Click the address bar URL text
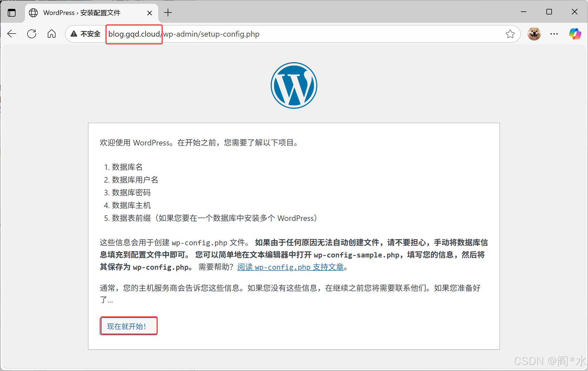Viewport: 588px width, 371px height. [x=211, y=34]
